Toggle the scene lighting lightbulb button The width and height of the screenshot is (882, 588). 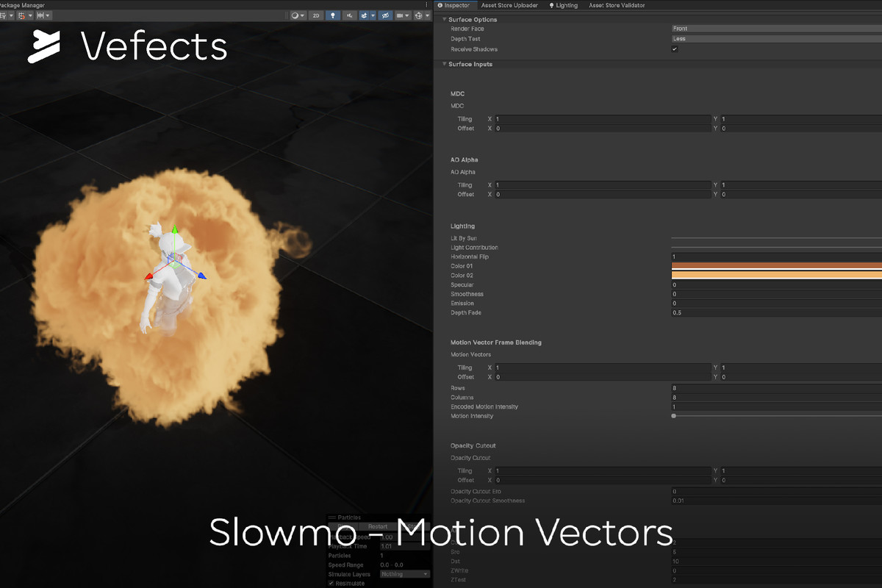pyautogui.click(x=333, y=15)
